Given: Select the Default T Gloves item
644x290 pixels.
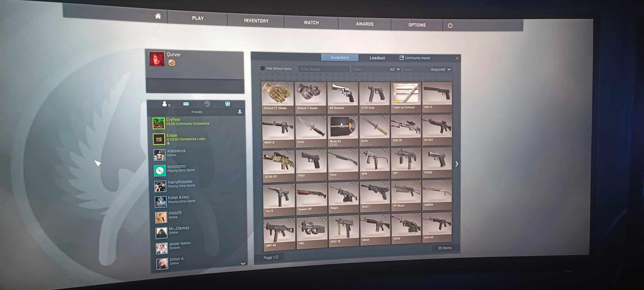Looking at the screenshot, I should 310,97.
